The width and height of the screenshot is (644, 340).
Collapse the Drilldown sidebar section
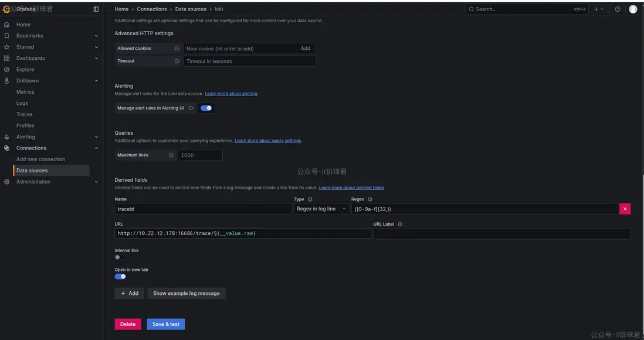pyautogui.click(x=97, y=81)
